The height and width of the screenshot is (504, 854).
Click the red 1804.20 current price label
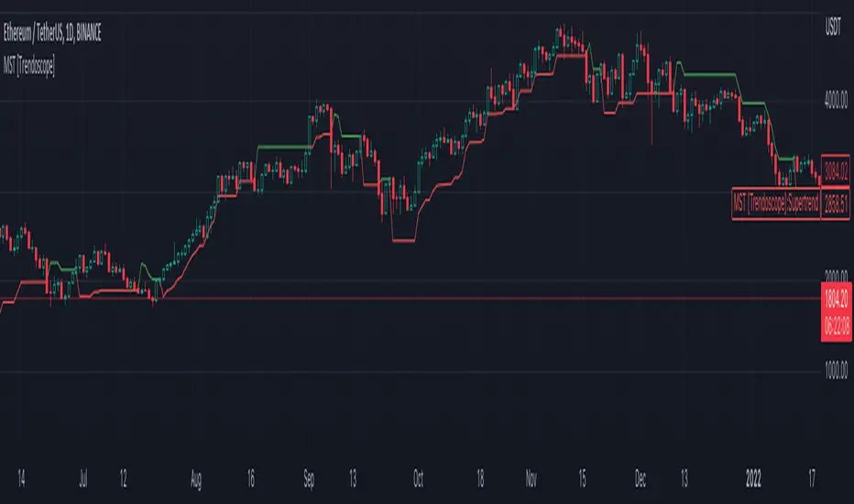[837, 295]
